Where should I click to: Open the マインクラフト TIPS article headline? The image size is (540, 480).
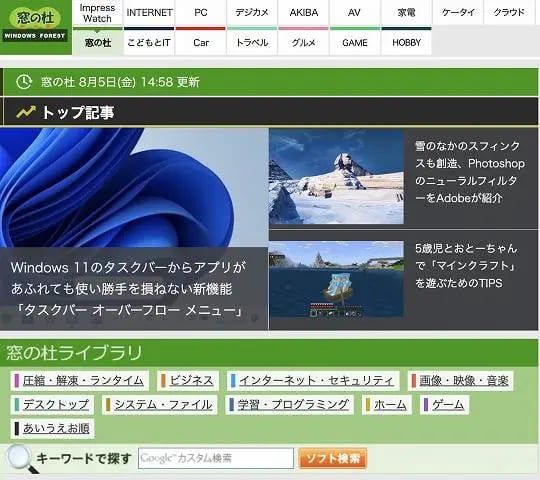(x=466, y=265)
